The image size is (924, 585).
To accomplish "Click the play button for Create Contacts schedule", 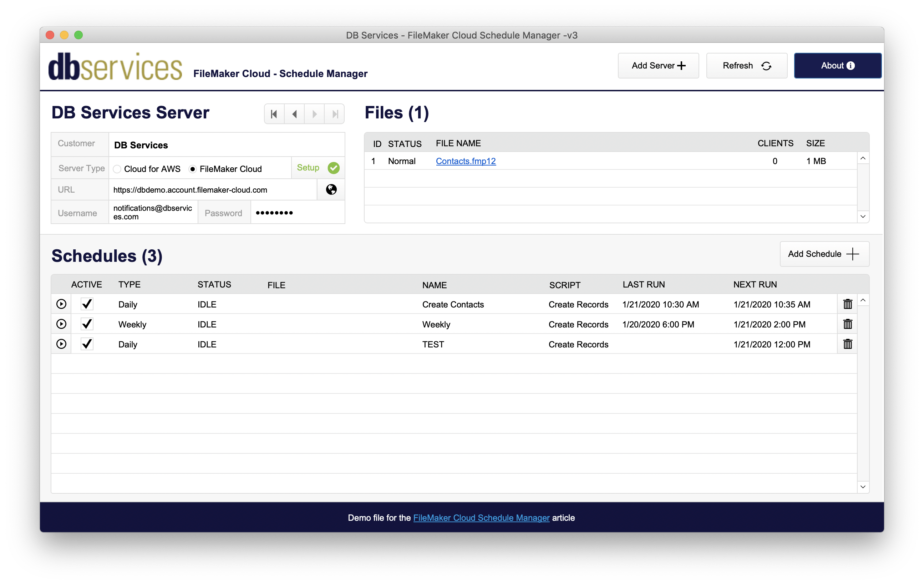I will tap(61, 304).
